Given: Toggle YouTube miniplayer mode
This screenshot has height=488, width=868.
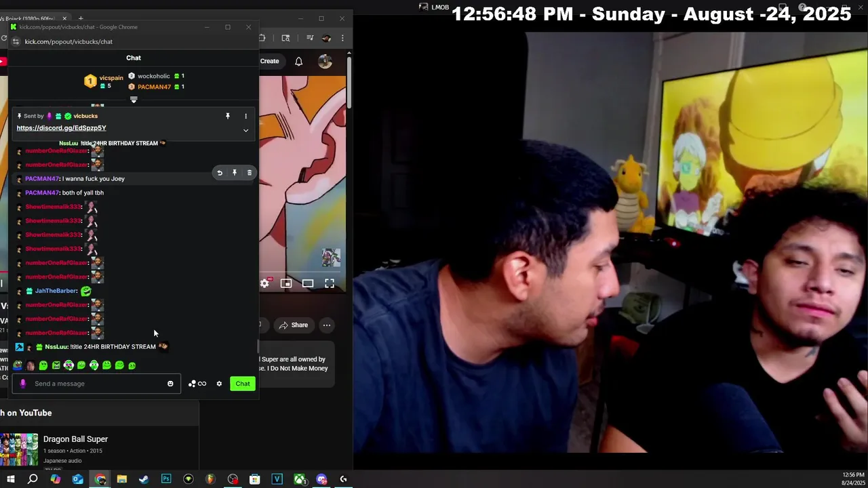Looking at the screenshot, I should (x=286, y=283).
